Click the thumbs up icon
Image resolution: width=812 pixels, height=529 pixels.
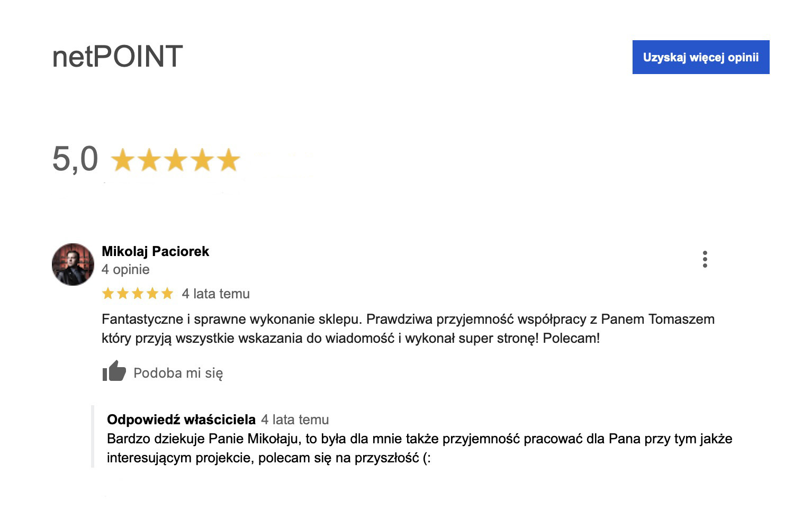[x=114, y=371]
